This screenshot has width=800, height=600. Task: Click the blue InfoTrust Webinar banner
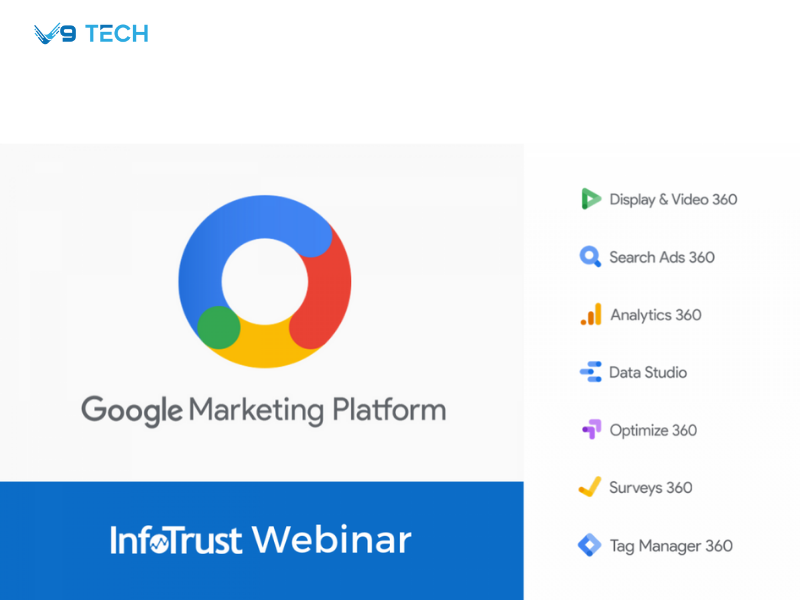point(262,541)
